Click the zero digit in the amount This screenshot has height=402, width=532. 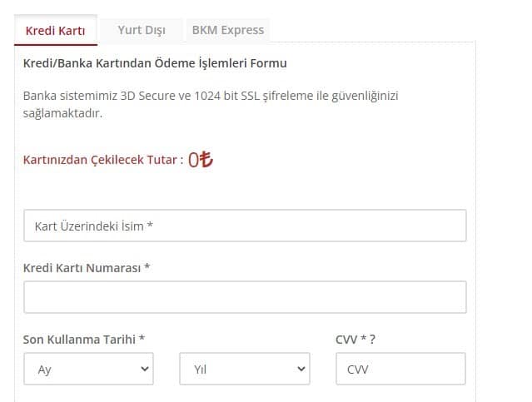(194, 160)
